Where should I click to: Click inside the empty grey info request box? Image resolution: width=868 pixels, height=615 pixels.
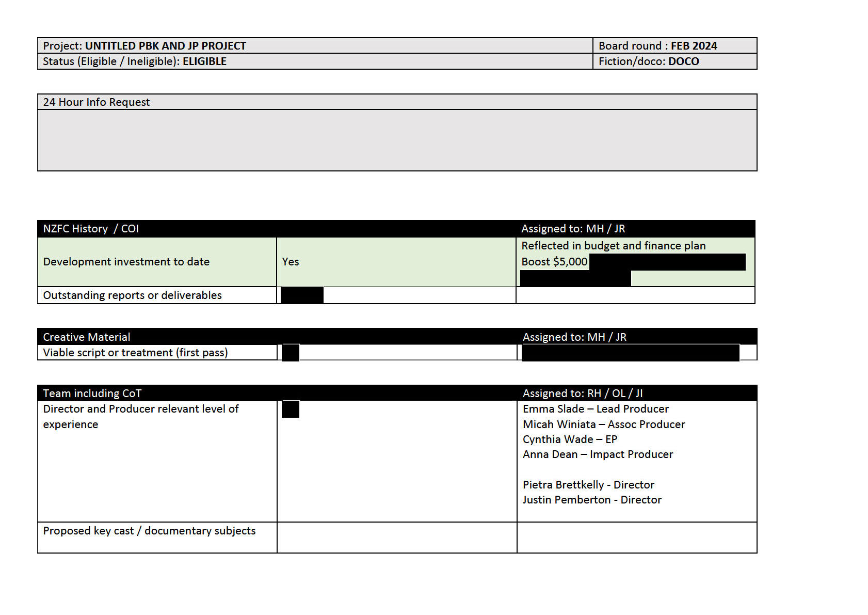pyautogui.click(x=396, y=140)
